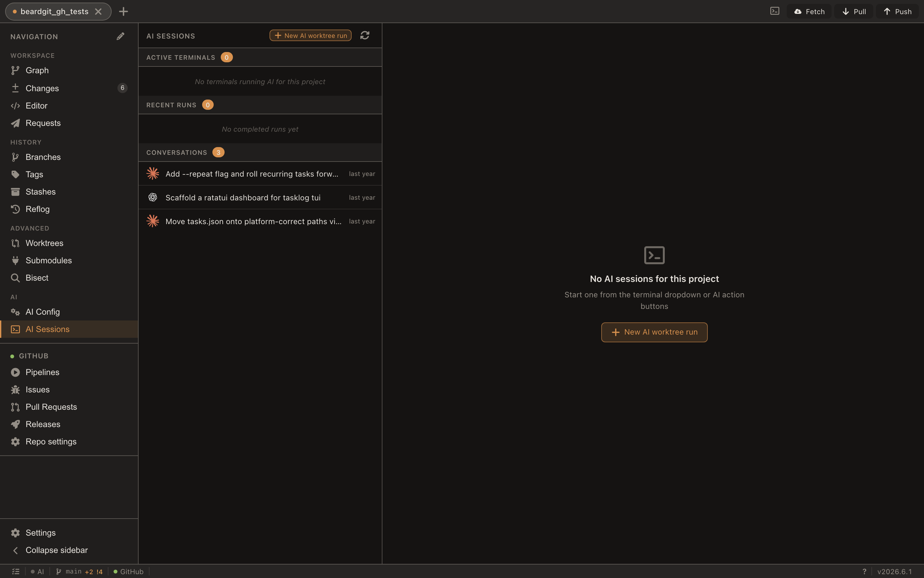Click the Reflog history icon
This screenshot has width=924, height=578.
point(15,209)
